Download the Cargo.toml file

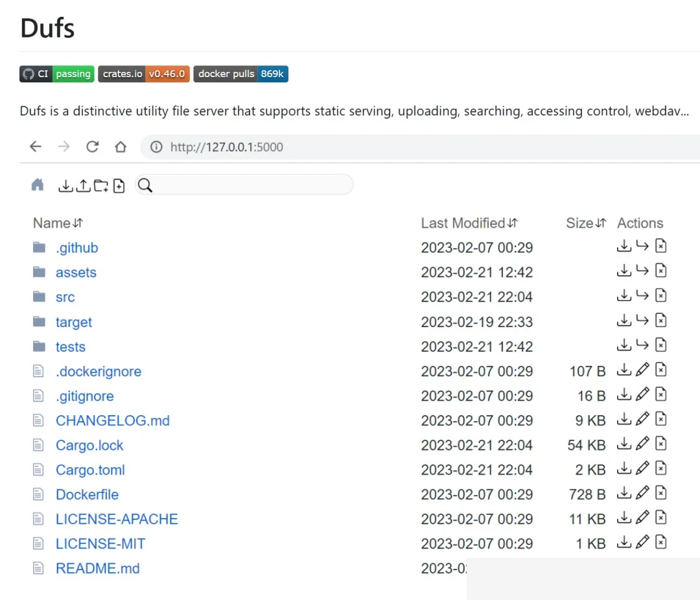pos(624,468)
